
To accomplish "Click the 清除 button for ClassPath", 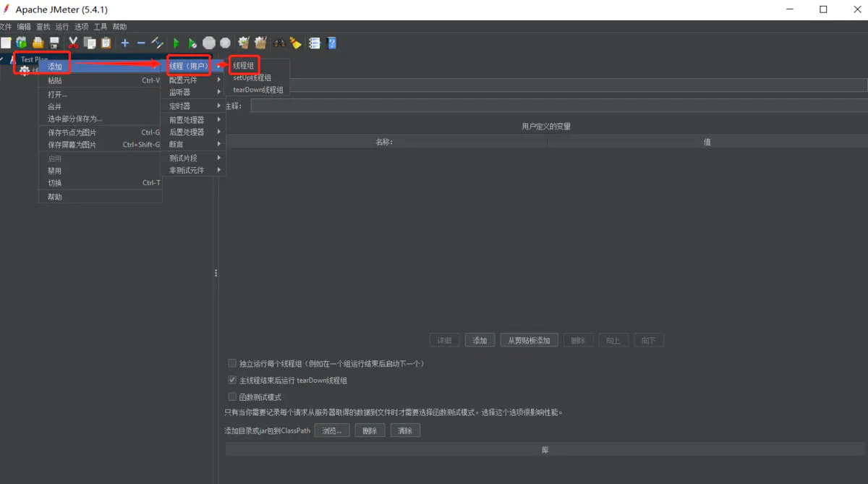I will click(405, 430).
